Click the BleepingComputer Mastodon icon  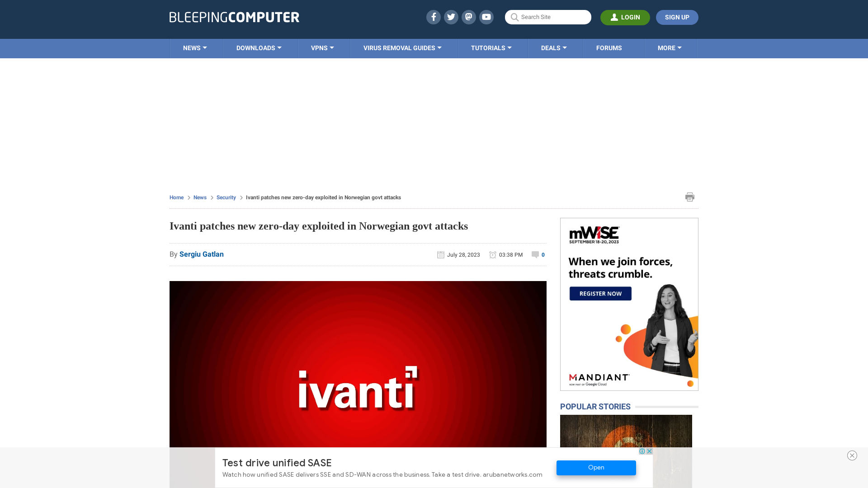pos(468,17)
